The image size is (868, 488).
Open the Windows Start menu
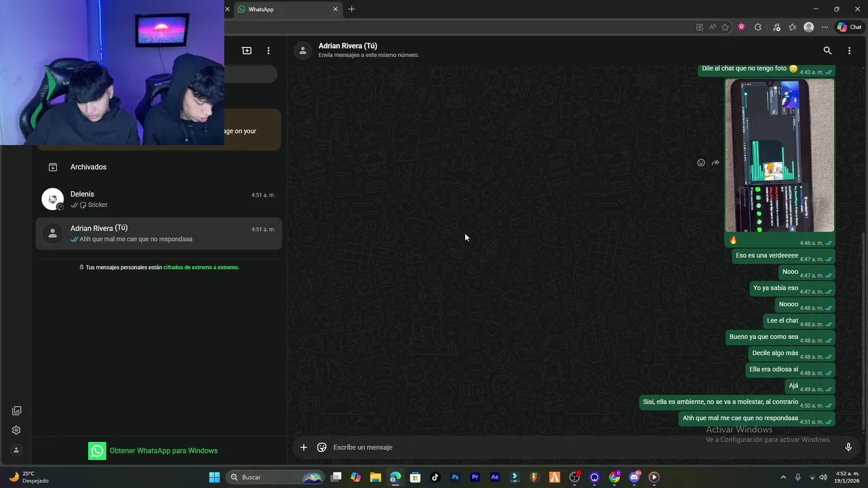(x=214, y=477)
